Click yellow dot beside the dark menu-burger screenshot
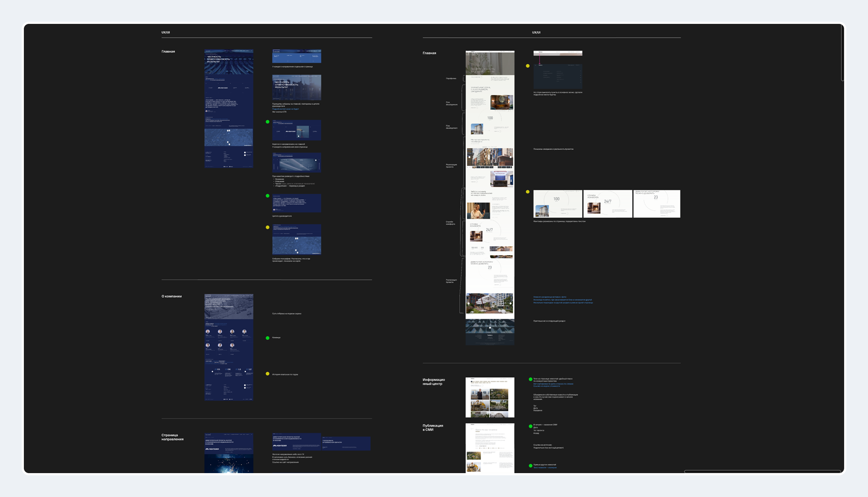 click(528, 66)
